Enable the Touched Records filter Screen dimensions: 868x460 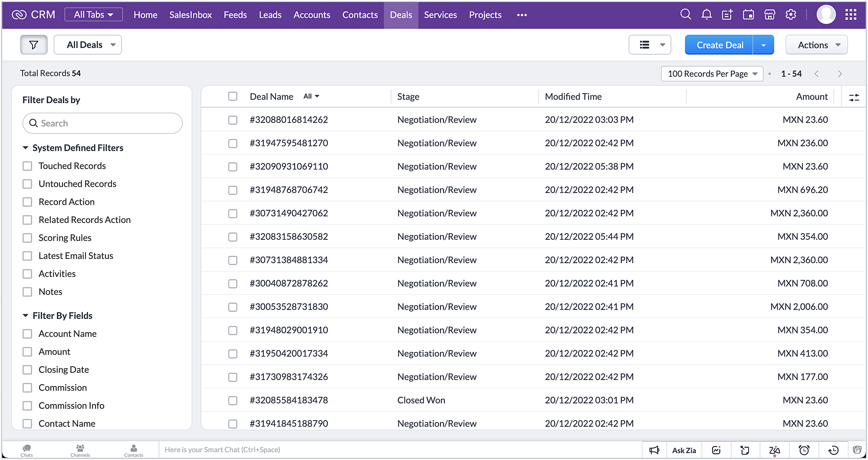click(x=27, y=166)
